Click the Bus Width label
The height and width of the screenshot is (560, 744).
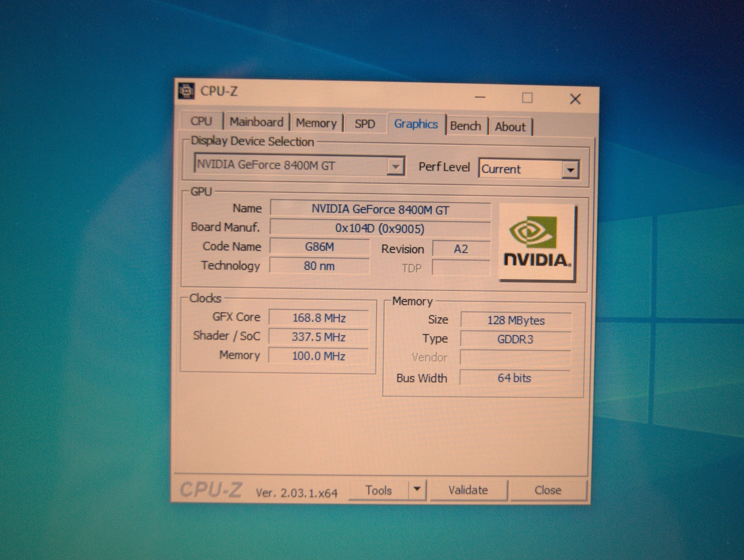[x=422, y=378]
